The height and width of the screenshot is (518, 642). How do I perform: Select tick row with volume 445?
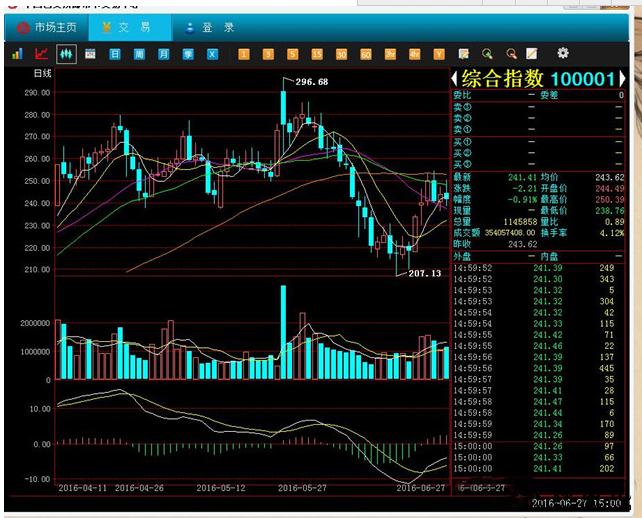(538, 368)
